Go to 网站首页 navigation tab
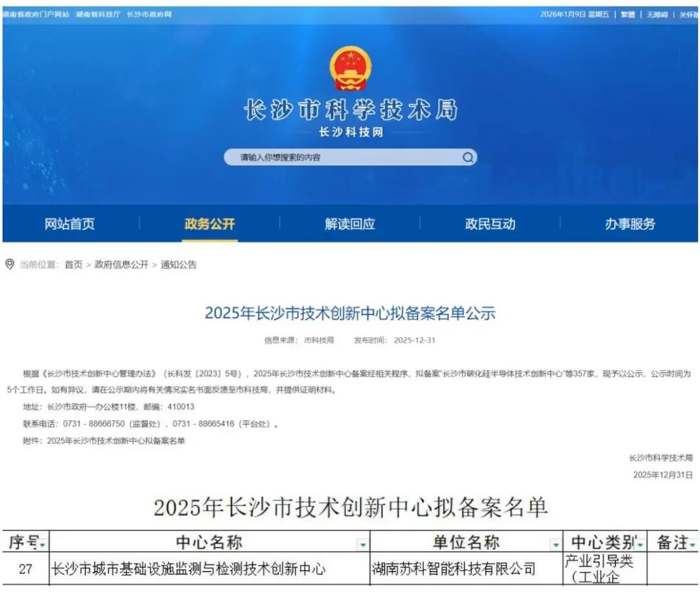Image resolution: width=700 pixels, height=592 pixels. [69, 224]
